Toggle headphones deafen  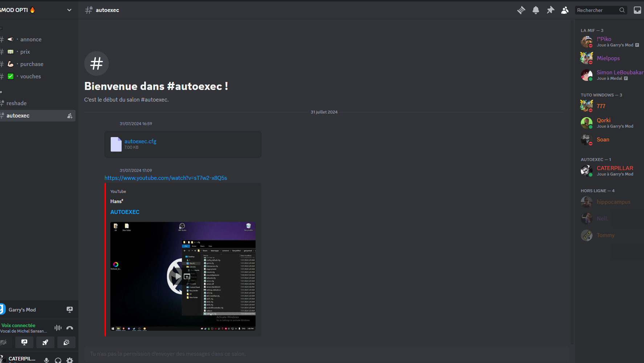click(58, 360)
